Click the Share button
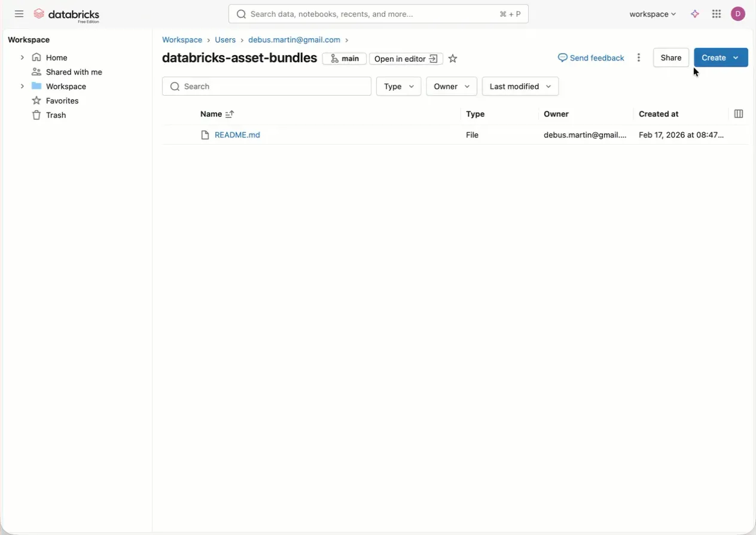Screen dimensions: 756x535 pos(671,57)
